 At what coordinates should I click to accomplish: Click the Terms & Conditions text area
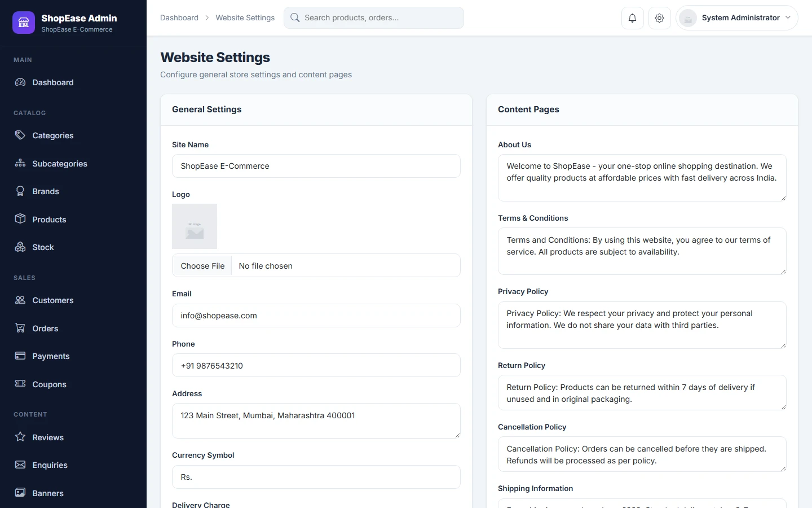(642, 251)
